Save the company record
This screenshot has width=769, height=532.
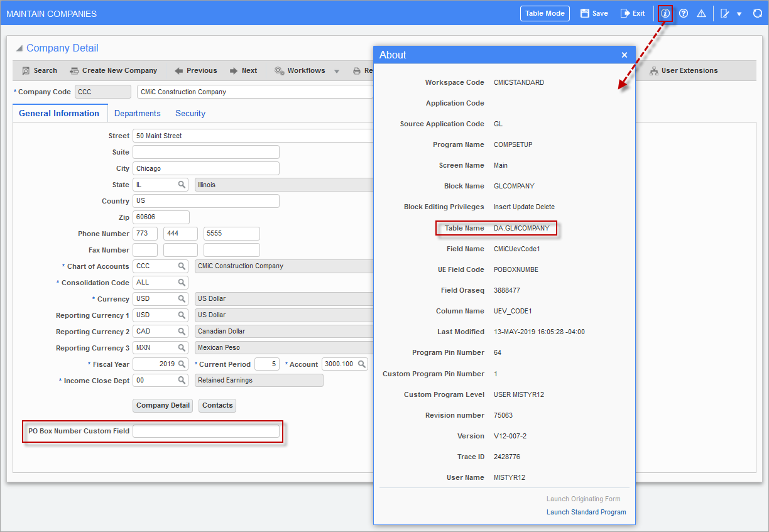pos(593,13)
